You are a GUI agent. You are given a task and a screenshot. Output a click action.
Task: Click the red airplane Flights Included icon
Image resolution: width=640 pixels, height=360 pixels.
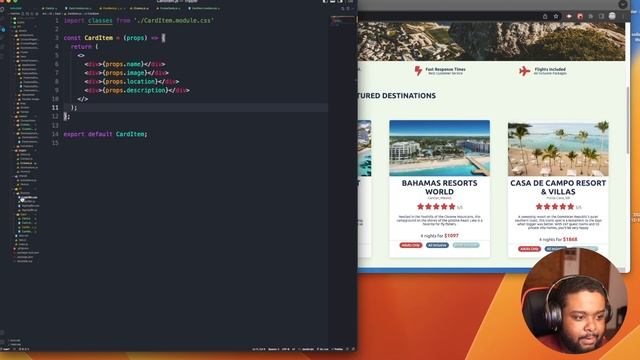(524, 71)
